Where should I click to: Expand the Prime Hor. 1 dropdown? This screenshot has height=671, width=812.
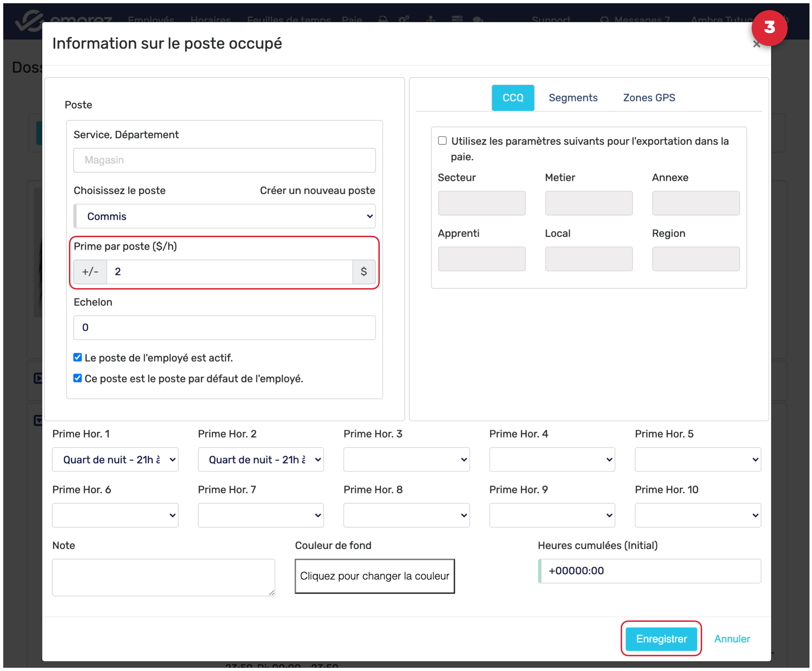[115, 460]
